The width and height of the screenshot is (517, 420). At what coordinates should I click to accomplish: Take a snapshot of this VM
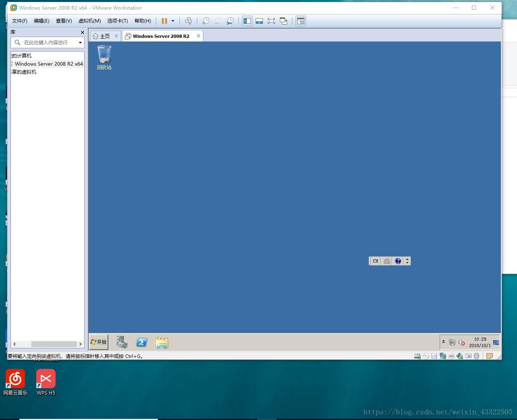click(205, 21)
